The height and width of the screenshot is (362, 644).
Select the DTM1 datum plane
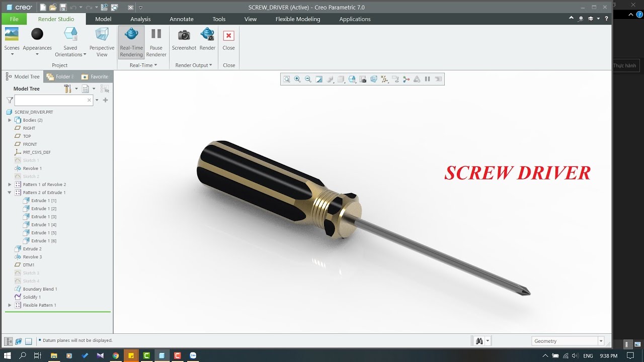tap(29, 265)
